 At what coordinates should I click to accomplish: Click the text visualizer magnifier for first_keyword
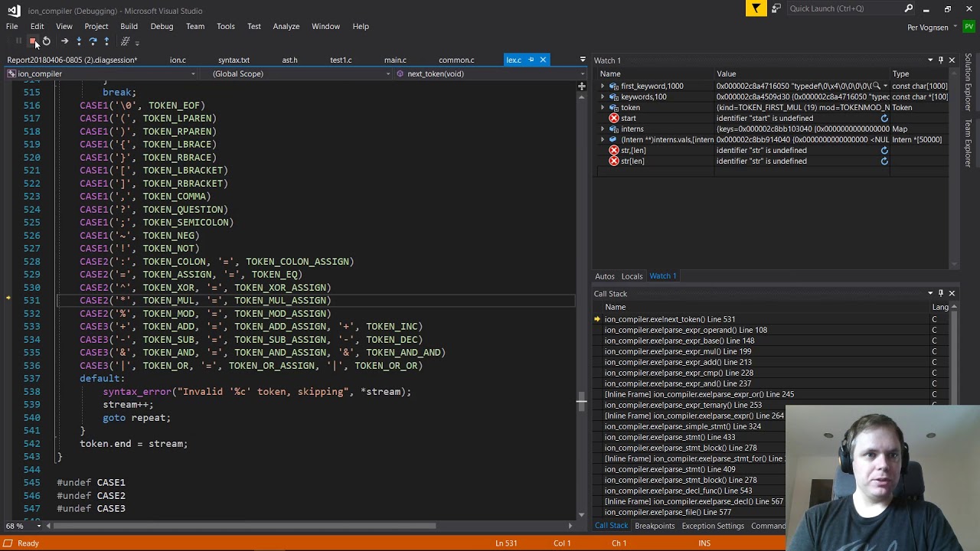[x=877, y=86]
